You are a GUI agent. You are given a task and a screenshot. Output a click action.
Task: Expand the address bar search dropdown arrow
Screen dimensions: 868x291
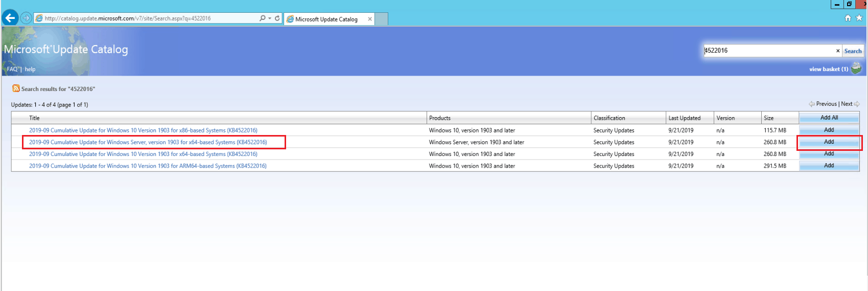click(270, 18)
